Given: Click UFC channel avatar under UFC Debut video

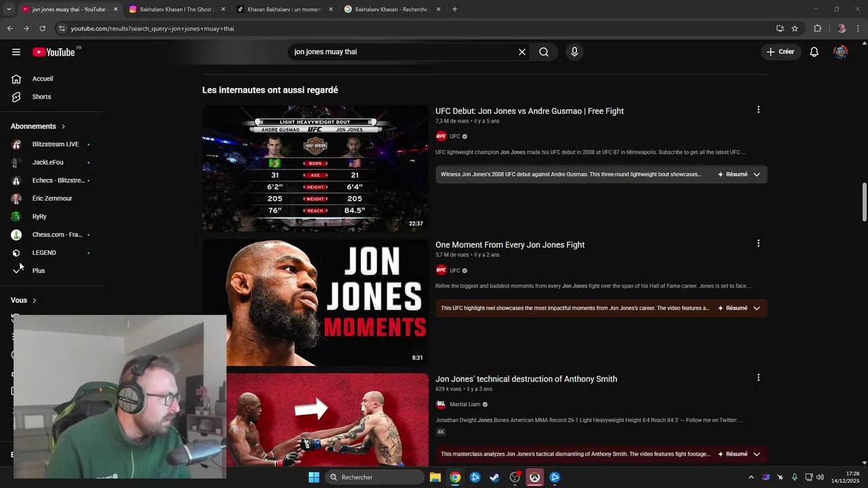Looking at the screenshot, I should point(441,136).
